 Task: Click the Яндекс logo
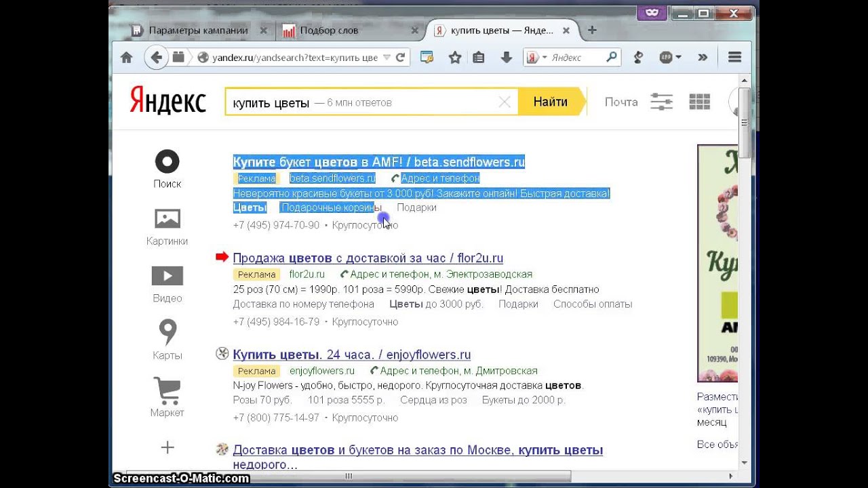click(167, 102)
